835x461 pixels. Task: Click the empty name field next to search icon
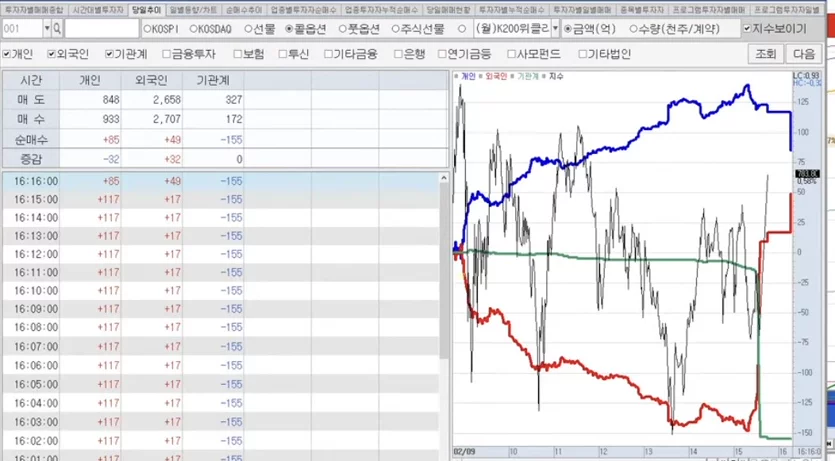point(101,29)
